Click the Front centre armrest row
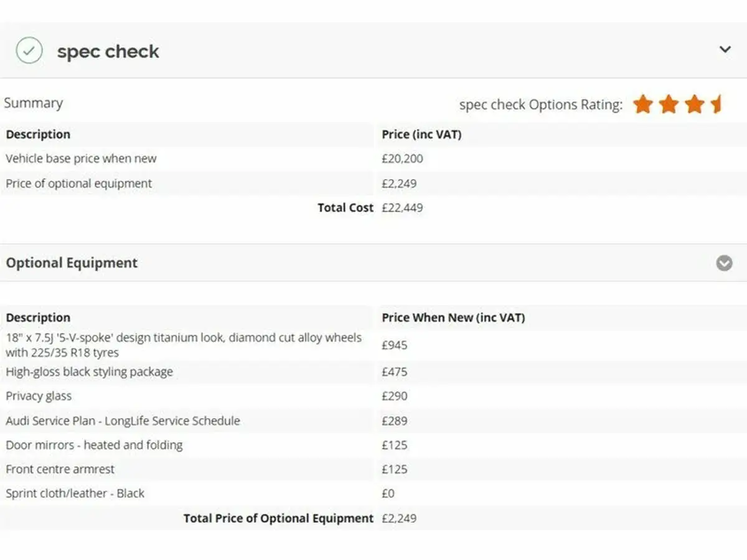Screen dimensions: 747x560 (374, 469)
